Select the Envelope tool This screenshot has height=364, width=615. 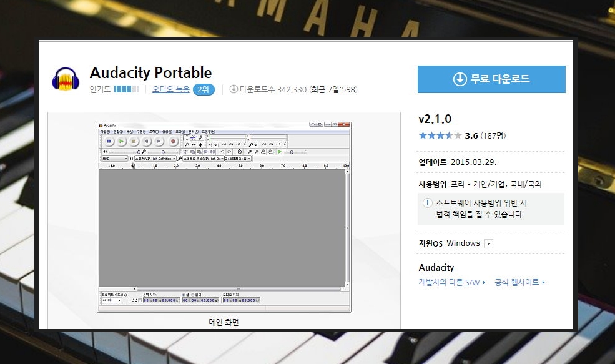click(x=194, y=138)
